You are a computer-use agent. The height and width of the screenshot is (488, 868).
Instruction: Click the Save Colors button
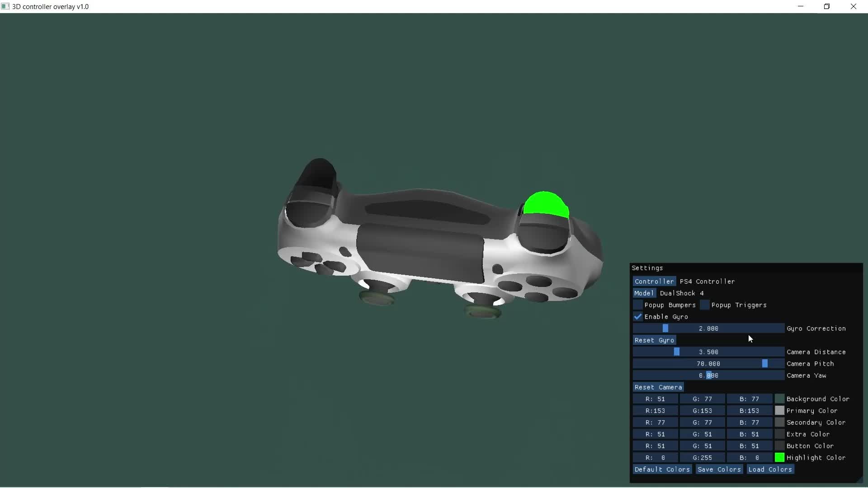coord(719,469)
